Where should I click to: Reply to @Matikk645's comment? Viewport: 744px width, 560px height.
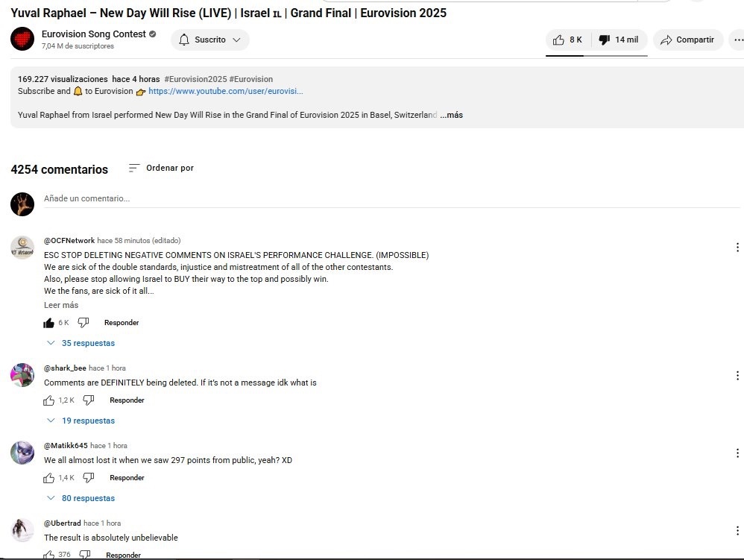point(127,477)
